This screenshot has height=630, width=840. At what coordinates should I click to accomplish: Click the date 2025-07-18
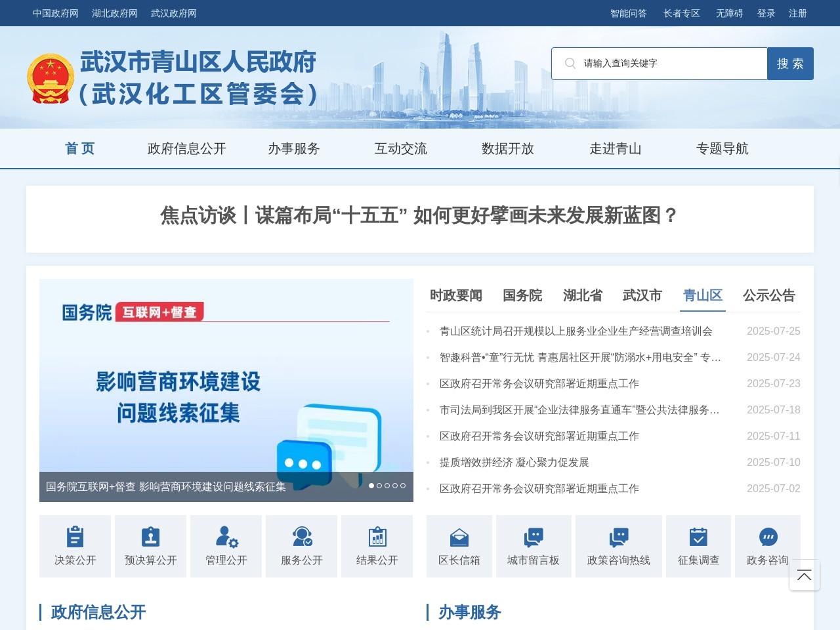pyautogui.click(x=774, y=410)
